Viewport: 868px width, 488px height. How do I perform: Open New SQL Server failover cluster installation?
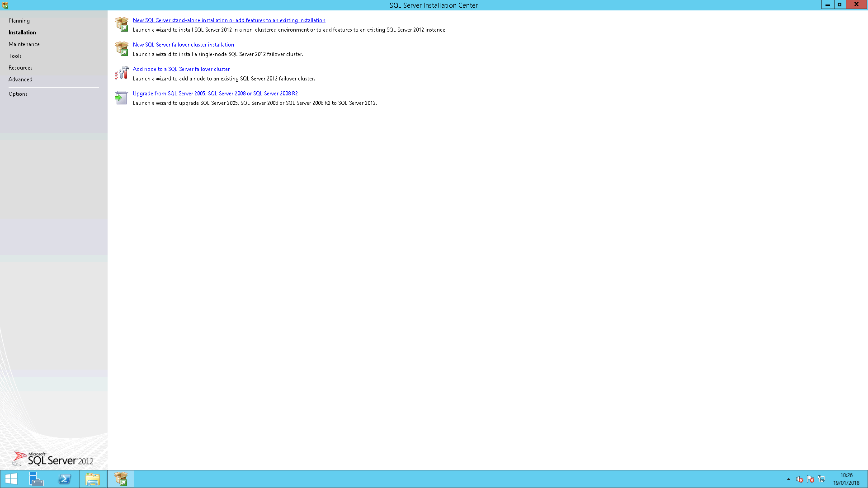(x=184, y=45)
